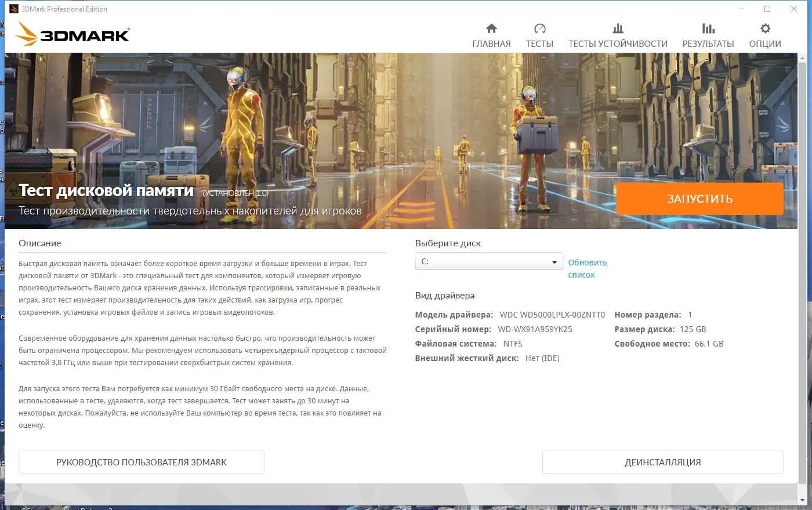Click the scrollbar up arrow
This screenshot has width=812, height=510.
click(803, 58)
